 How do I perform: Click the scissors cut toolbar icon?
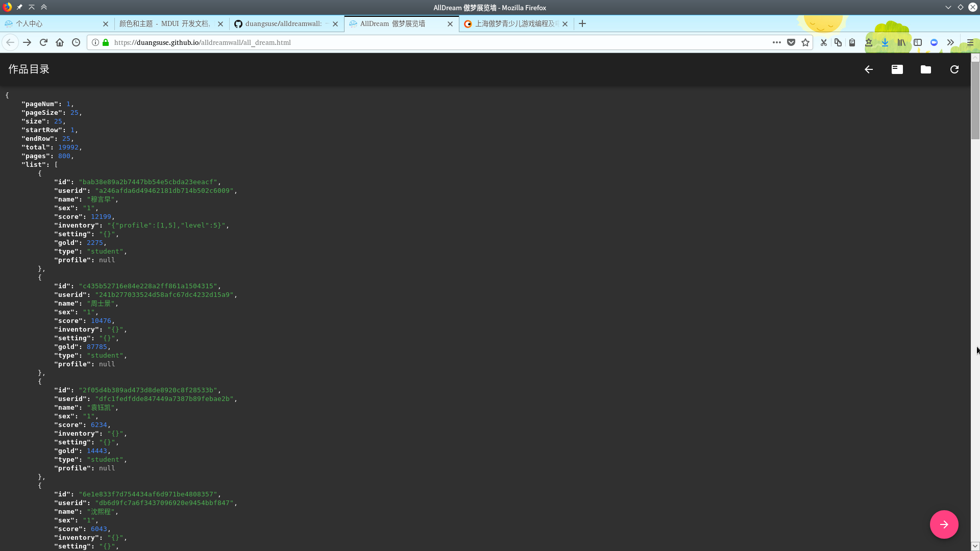[823, 42]
